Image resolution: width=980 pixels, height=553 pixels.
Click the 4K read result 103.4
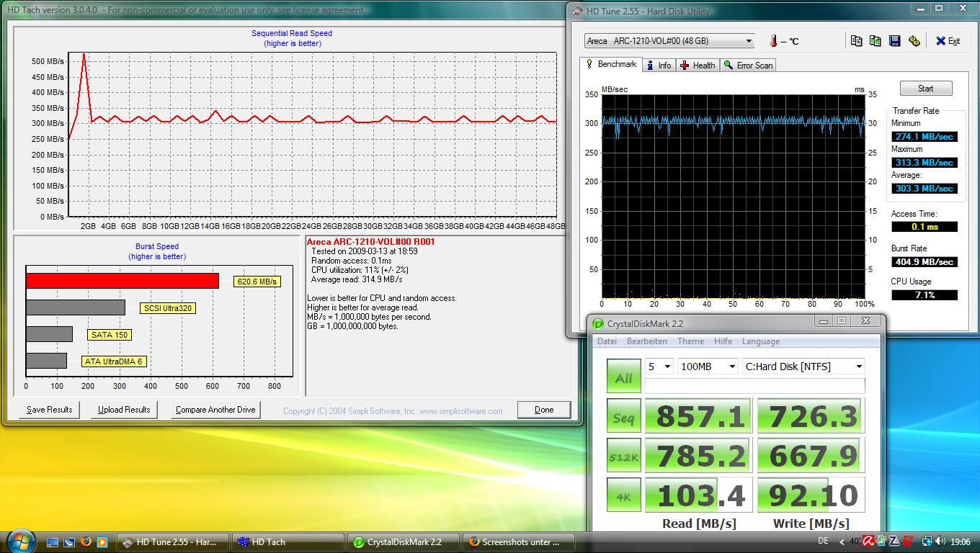(698, 495)
